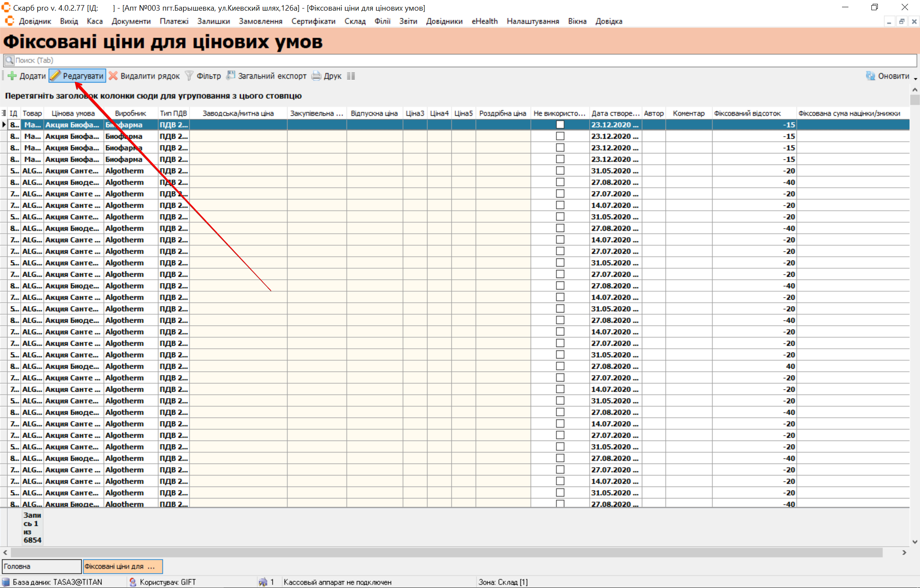Click the horizontal scrollbar right arrow
Screen dimensions: 920x588
904,552
